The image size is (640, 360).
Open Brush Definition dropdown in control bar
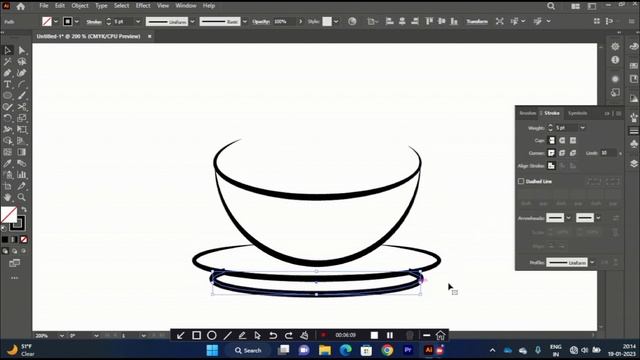pyautogui.click(x=244, y=21)
